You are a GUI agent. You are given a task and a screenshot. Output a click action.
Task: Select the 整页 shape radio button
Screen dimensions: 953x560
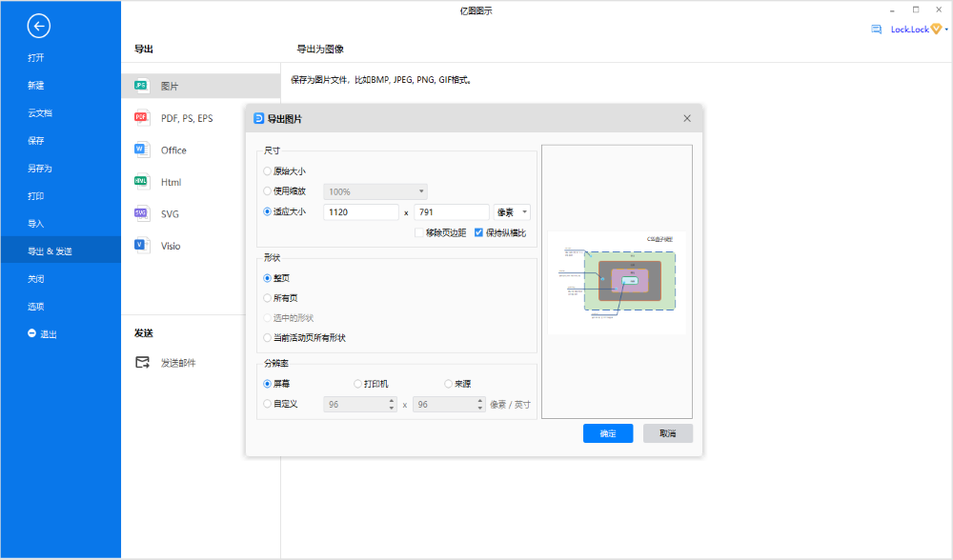[x=267, y=278]
